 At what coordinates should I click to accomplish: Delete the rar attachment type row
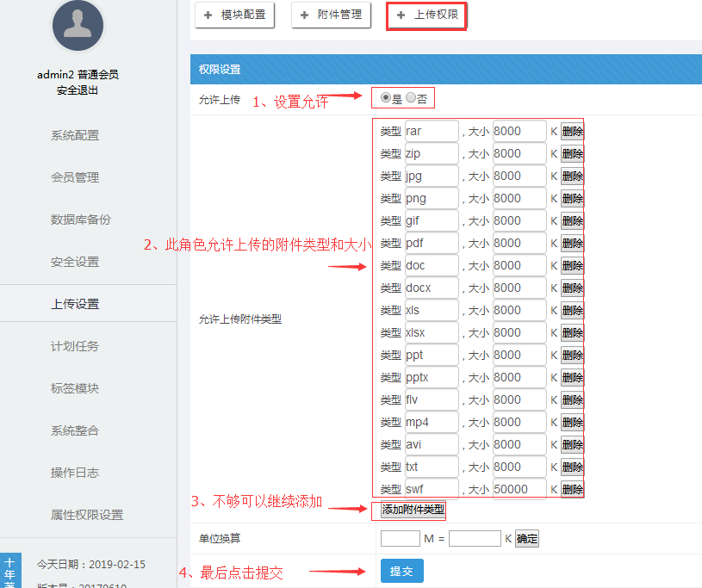[572, 131]
